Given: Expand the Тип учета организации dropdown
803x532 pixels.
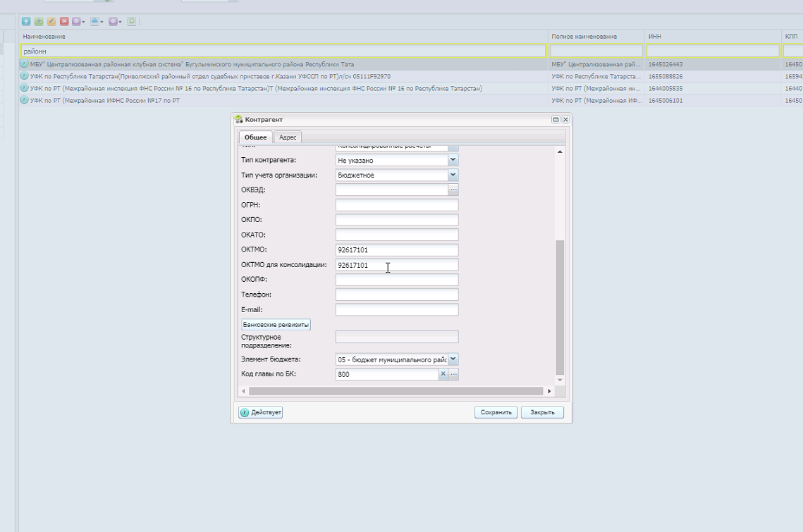Looking at the screenshot, I should click(453, 175).
